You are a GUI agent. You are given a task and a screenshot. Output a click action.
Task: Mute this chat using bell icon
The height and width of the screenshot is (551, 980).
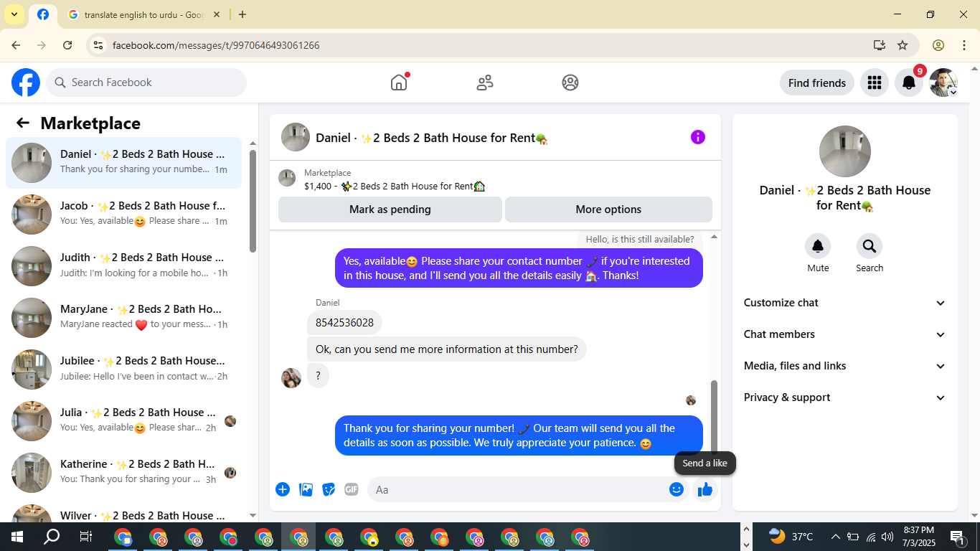coord(818,247)
